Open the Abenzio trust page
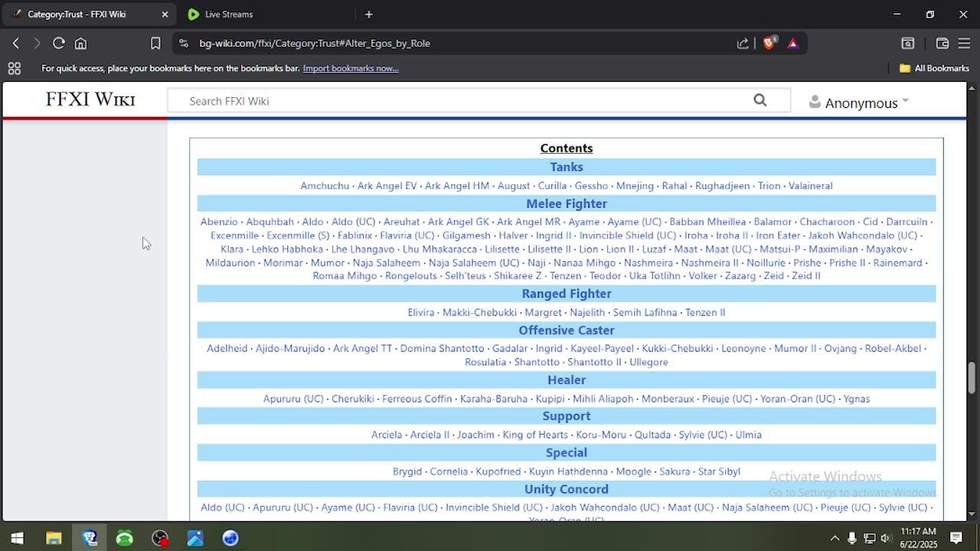This screenshot has height=551, width=980. 219,222
